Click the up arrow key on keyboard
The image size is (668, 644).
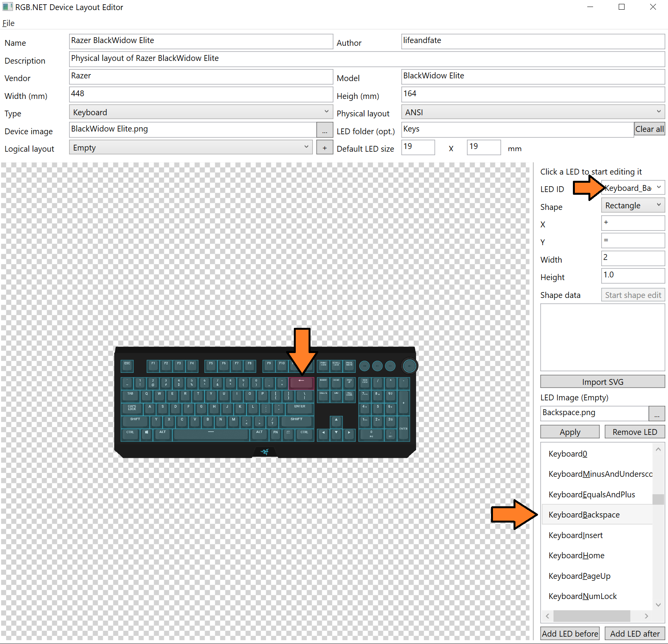[336, 421]
